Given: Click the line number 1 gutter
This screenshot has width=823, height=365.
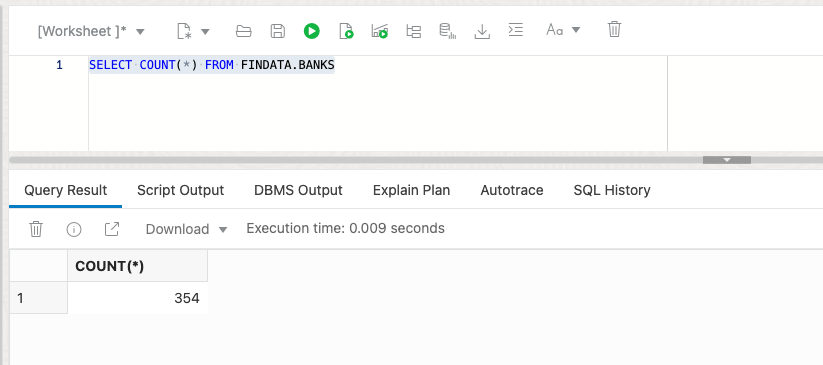Looking at the screenshot, I should 59,65.
